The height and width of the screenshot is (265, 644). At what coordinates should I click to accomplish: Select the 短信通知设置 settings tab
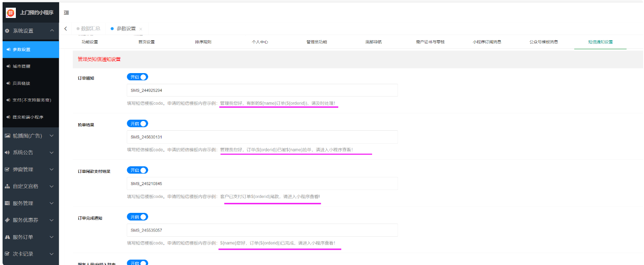coord(600,42)
